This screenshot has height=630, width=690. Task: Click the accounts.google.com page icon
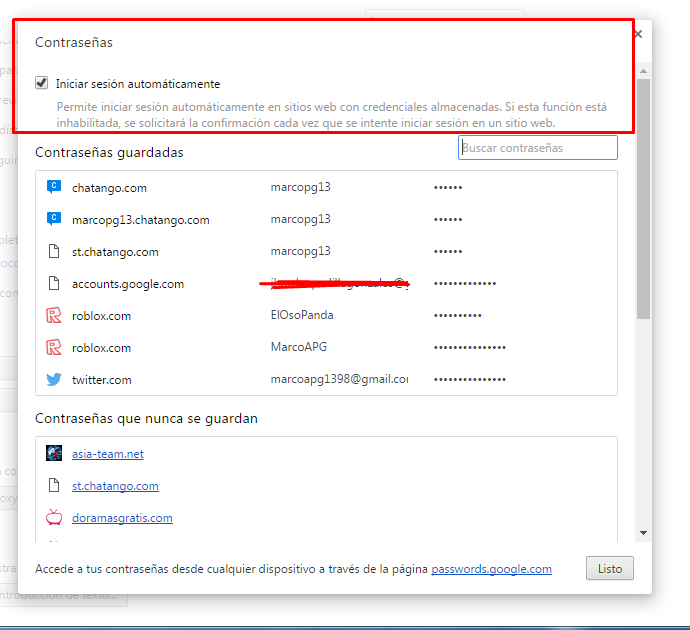(54, 283)
